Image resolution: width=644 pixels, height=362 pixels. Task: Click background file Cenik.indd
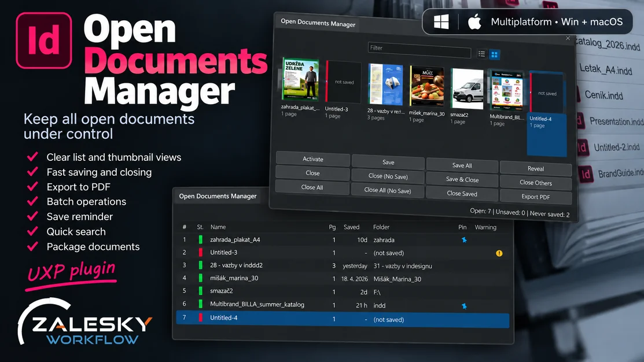tap(603, 95)
